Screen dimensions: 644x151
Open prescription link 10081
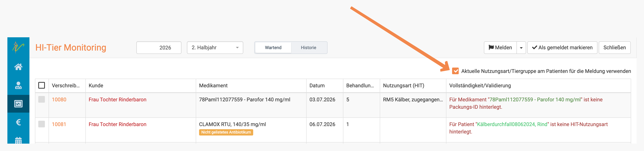[x=59, y=124]
